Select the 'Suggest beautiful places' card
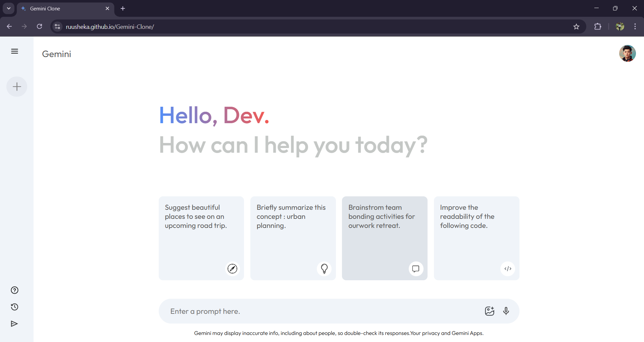This screenshot has width=644, height=342. pyautogui.click(x=201, y=238)
